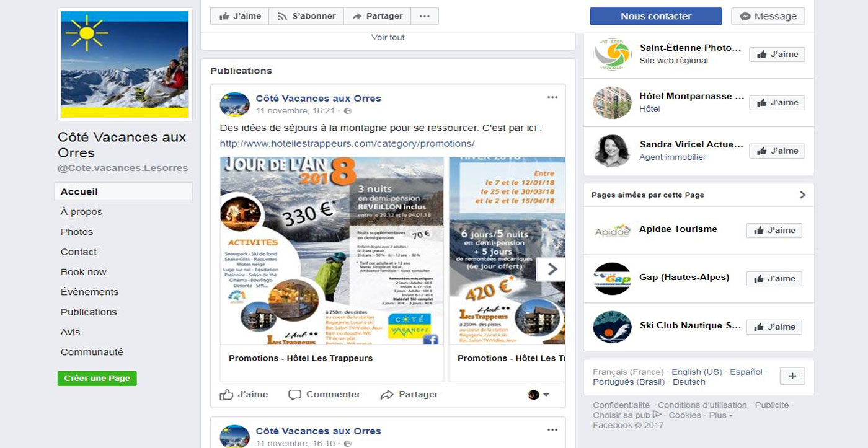Like the Hôtel Montparnasse page
This screenshot has height=448, width=868.
coord(777,102)
